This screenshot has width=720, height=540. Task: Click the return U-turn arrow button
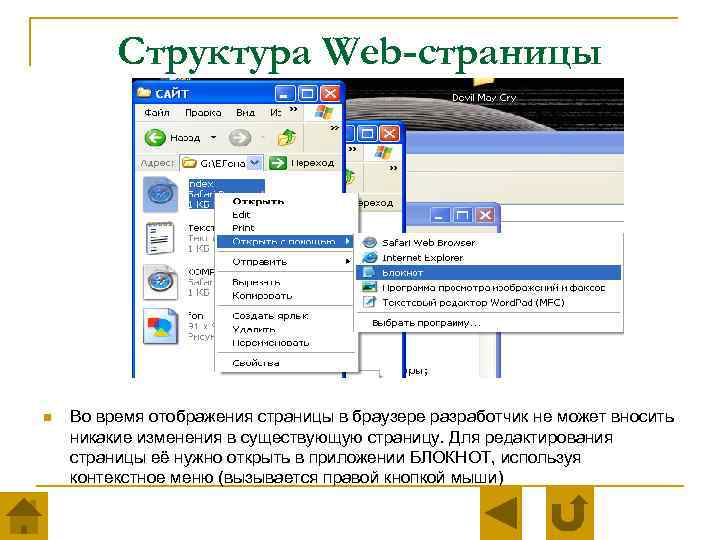point(569,513)
